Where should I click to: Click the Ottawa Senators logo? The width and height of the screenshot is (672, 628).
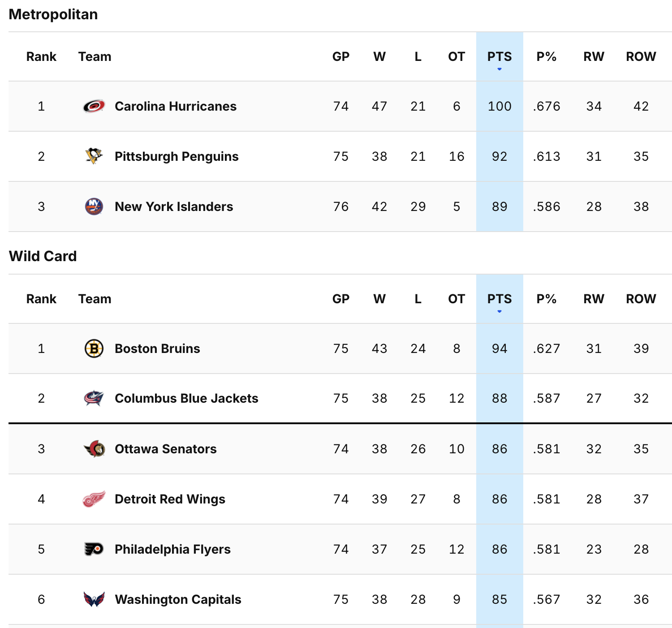click(94, 449)
